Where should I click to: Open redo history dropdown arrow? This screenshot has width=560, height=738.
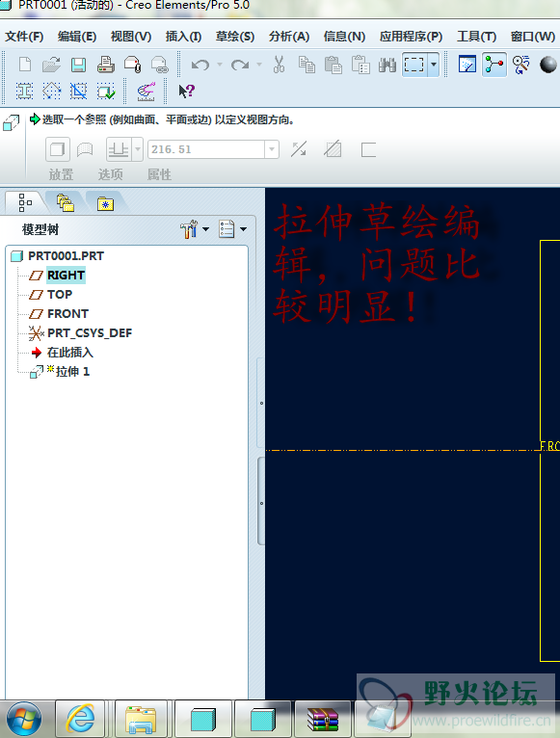[x=259, y=65]
